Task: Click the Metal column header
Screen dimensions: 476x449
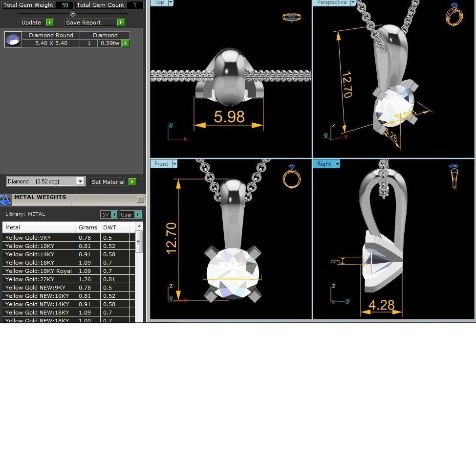Action: coord(39,227)
